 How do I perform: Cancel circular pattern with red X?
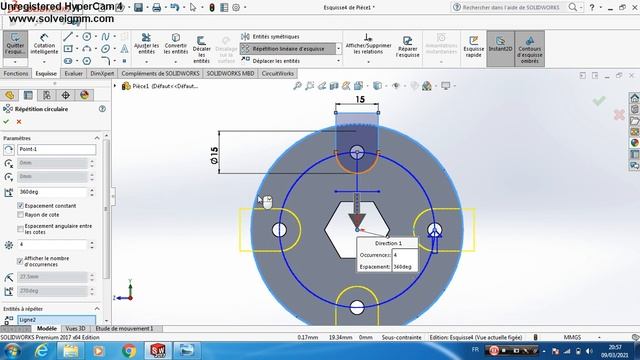(19, 122)
